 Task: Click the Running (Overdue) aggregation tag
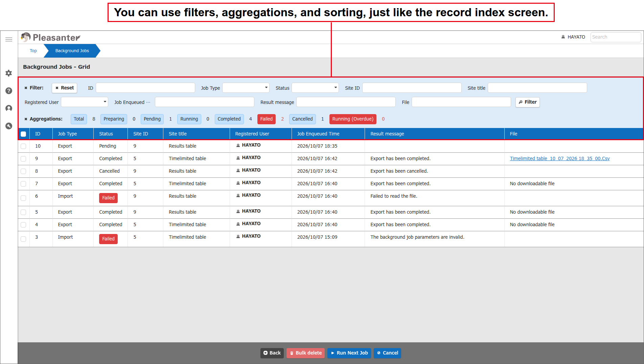pos(353,119)
